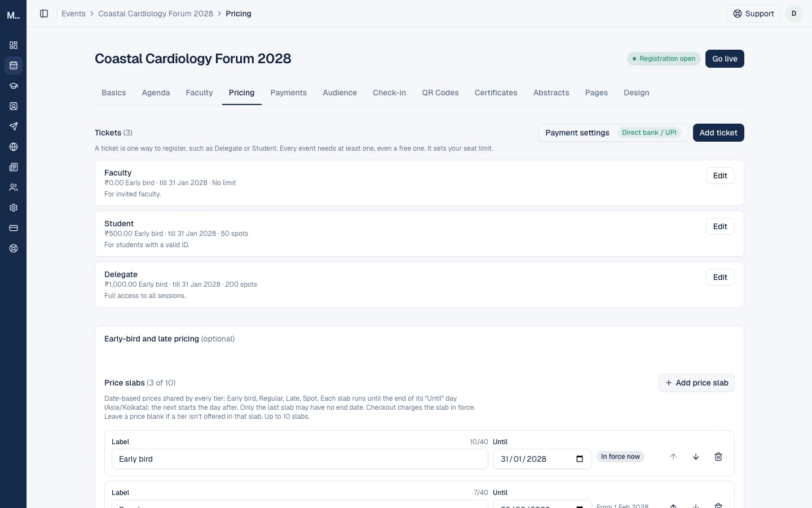
Task: Click the Go live button
Action: click(725, 59)
